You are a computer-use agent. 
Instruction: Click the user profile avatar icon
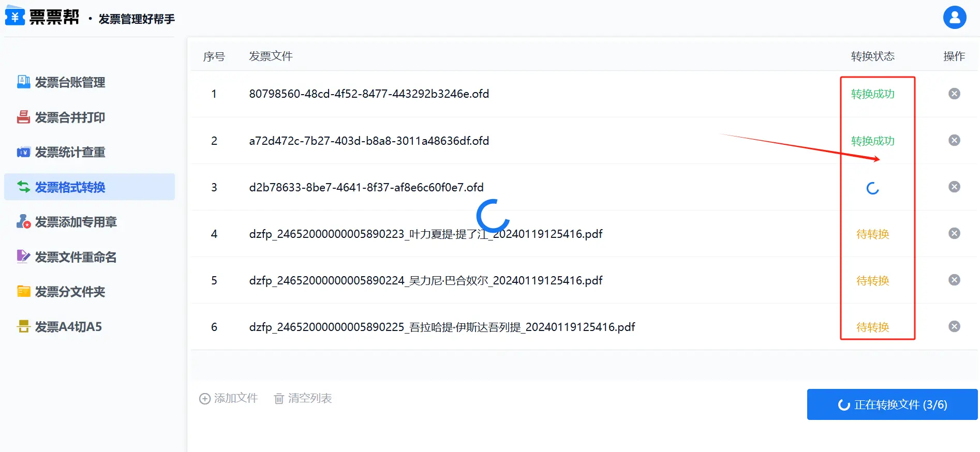(954, 18)
